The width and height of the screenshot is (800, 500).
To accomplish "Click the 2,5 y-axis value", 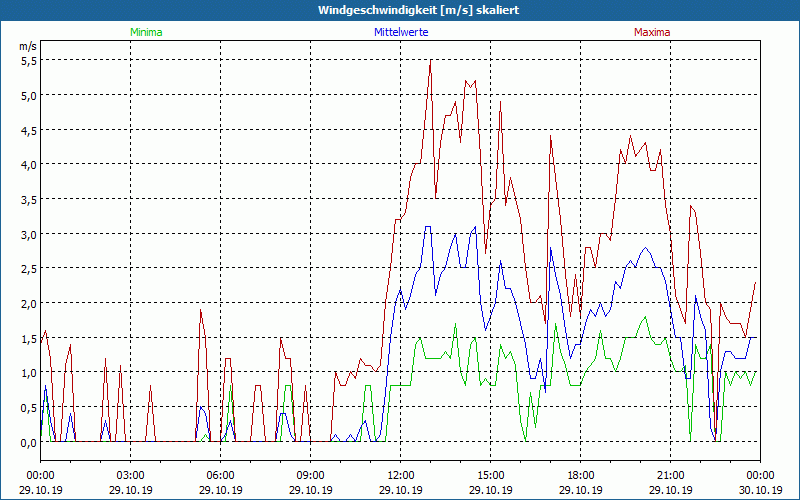I will pos(29,269).
